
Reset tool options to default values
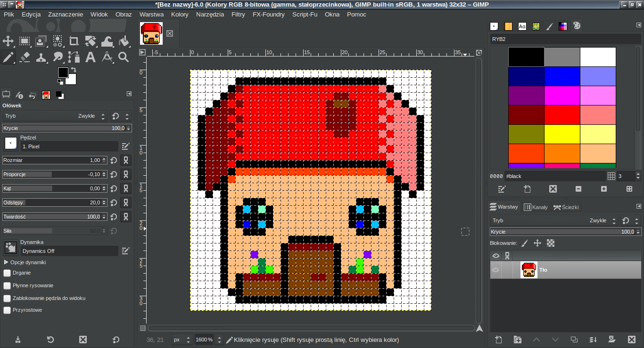(116, 340)
